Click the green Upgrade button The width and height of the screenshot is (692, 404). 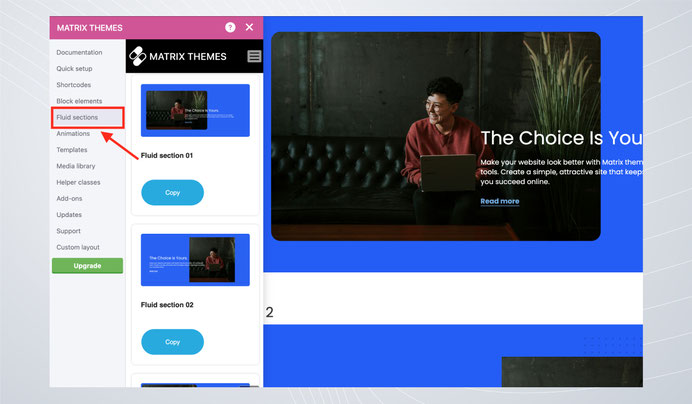87,266
